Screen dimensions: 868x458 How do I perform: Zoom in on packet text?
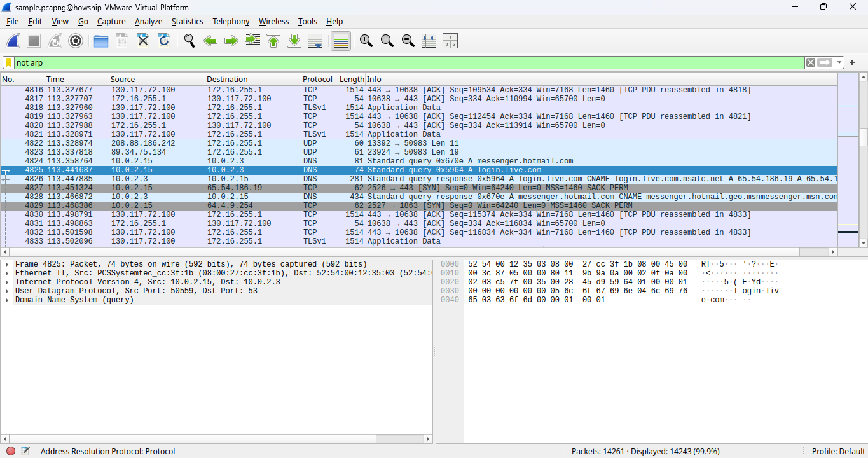tap(366, 41)
